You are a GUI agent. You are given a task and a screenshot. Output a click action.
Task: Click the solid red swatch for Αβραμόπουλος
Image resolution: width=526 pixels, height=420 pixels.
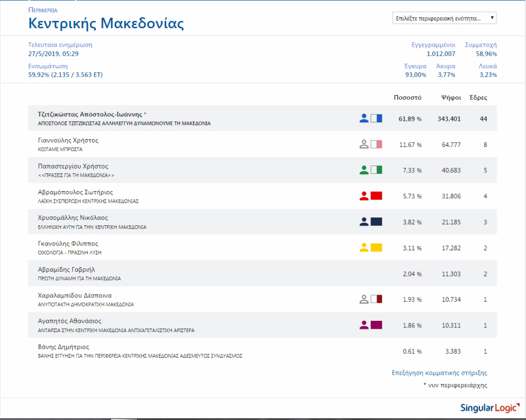pos(377,195)
